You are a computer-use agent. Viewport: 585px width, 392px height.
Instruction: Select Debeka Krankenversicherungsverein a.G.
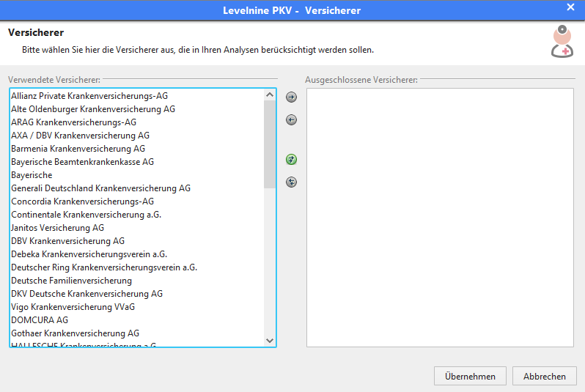pos(137,254)
